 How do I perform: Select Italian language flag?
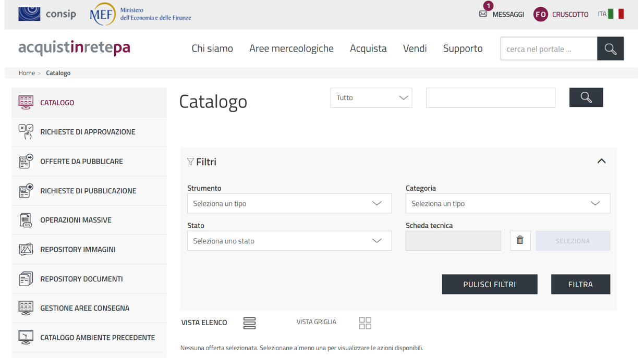tap(616, 14)
